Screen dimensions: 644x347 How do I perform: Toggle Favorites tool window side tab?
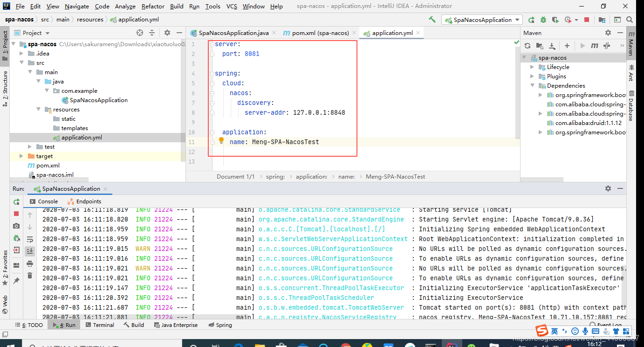point(5,268)
